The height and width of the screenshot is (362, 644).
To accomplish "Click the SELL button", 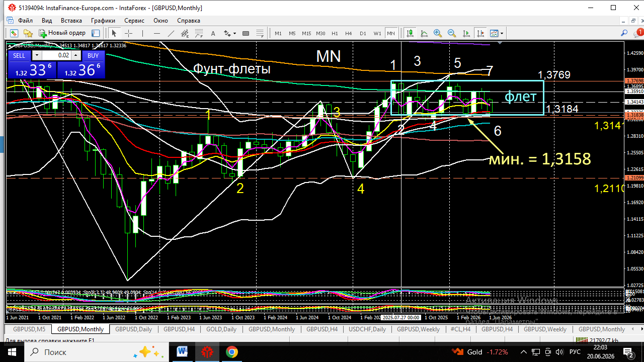I will coord(19,55).
